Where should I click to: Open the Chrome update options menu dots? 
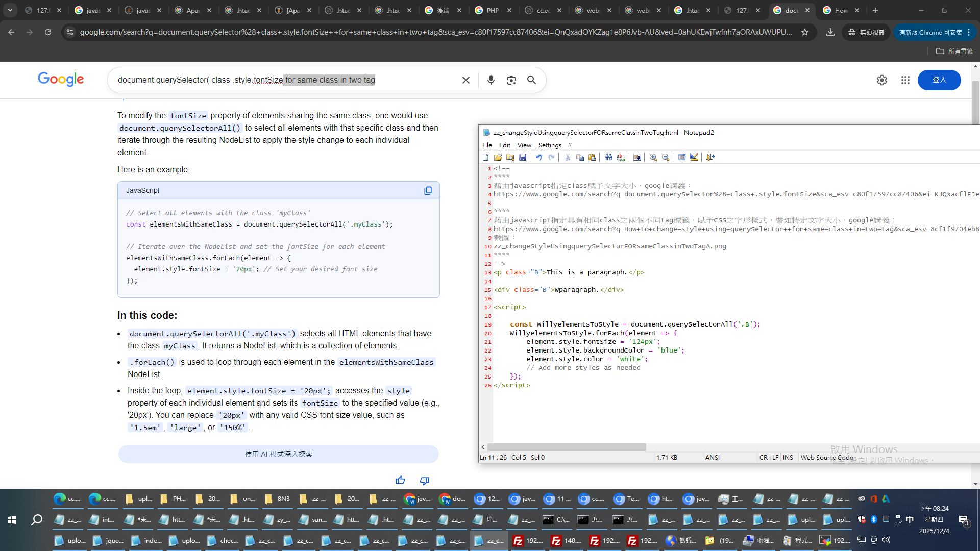coord(969,32)
